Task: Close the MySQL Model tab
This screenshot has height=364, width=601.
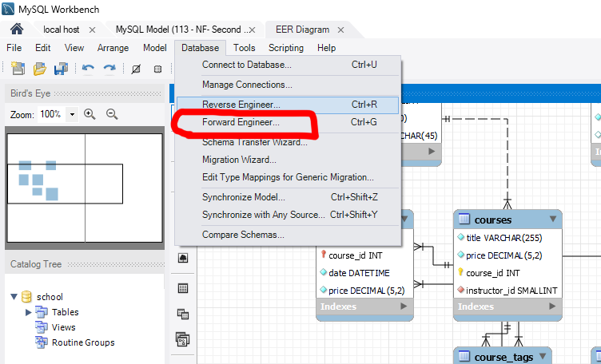Action: [x=252, y=30]
